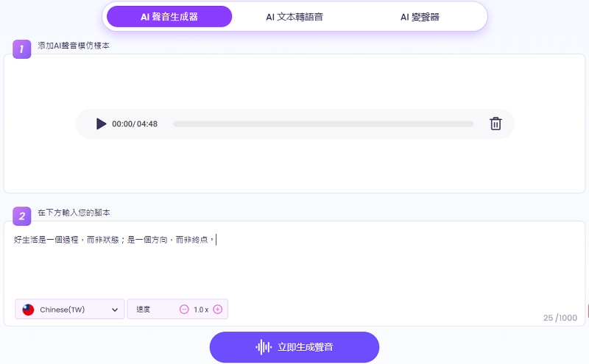Select the AI 聲音生成器 tab

(169, 16)
